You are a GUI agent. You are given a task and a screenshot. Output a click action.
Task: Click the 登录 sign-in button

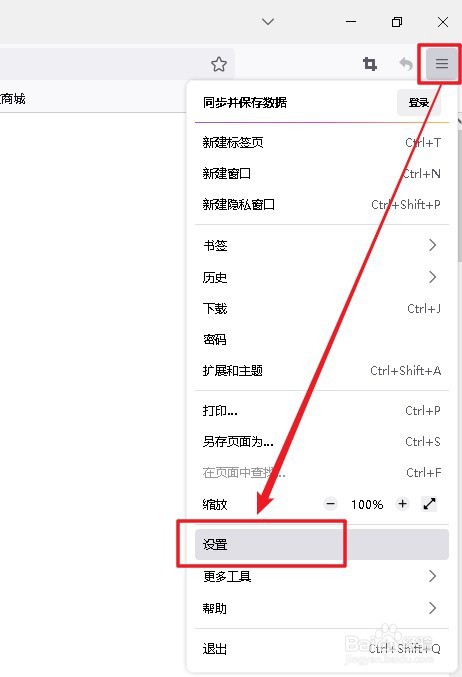[418, 103]
